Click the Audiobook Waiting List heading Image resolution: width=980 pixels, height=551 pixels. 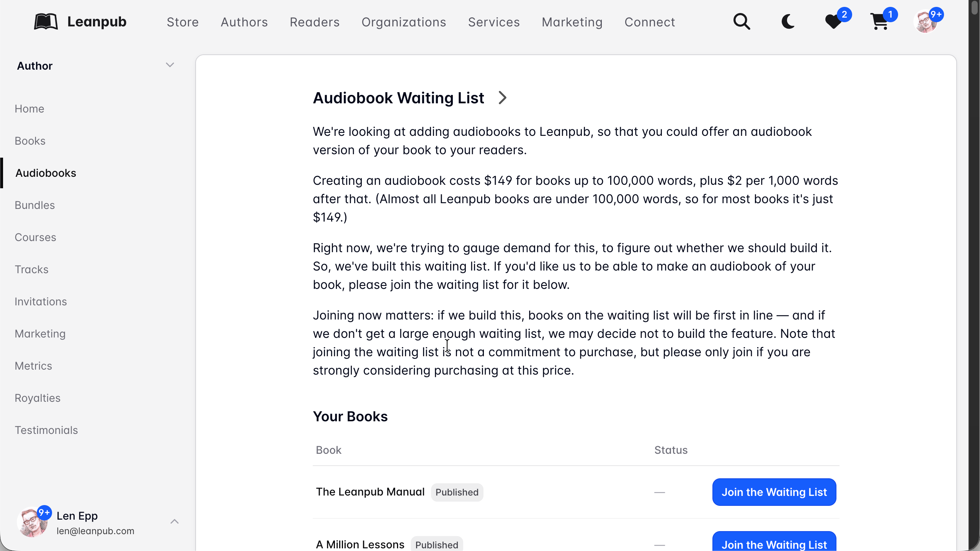[399, 98]
